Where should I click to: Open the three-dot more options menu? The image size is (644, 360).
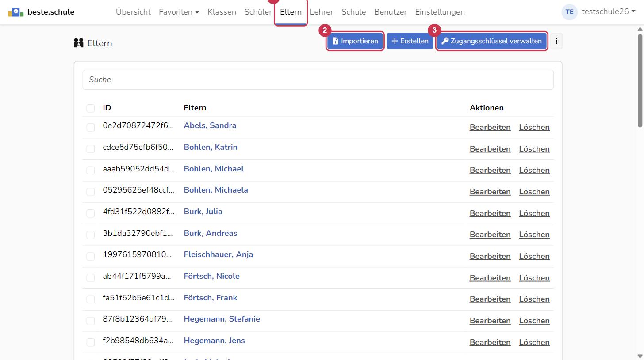[556, 41]
